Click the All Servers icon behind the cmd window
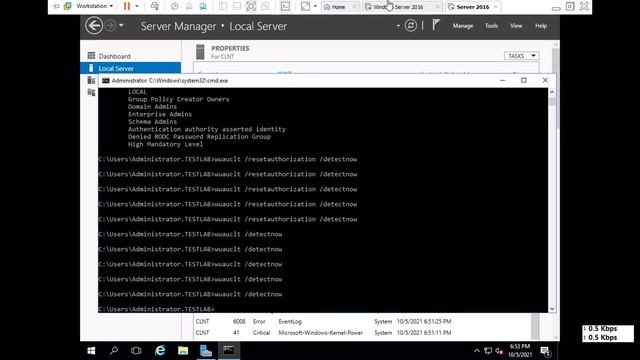 91,80
